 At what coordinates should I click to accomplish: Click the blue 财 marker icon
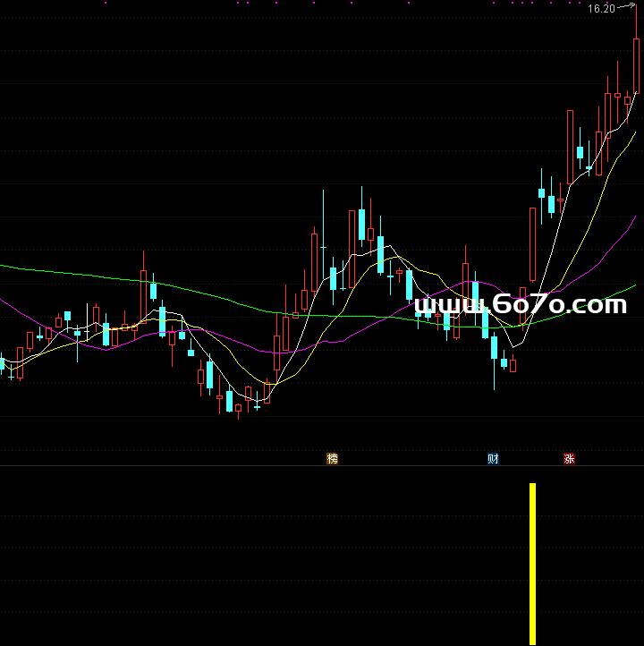point(493,459)
